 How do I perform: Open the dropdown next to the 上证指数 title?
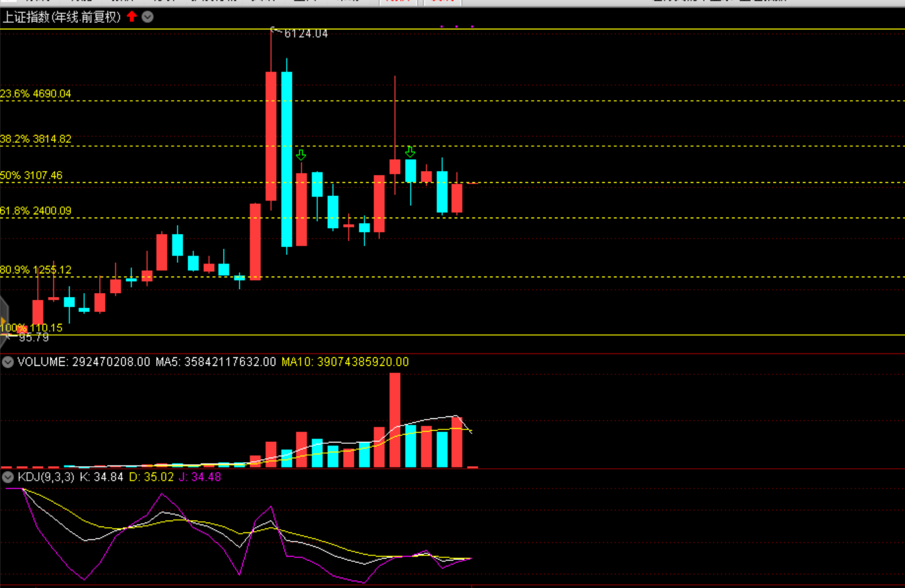(148, 17)
